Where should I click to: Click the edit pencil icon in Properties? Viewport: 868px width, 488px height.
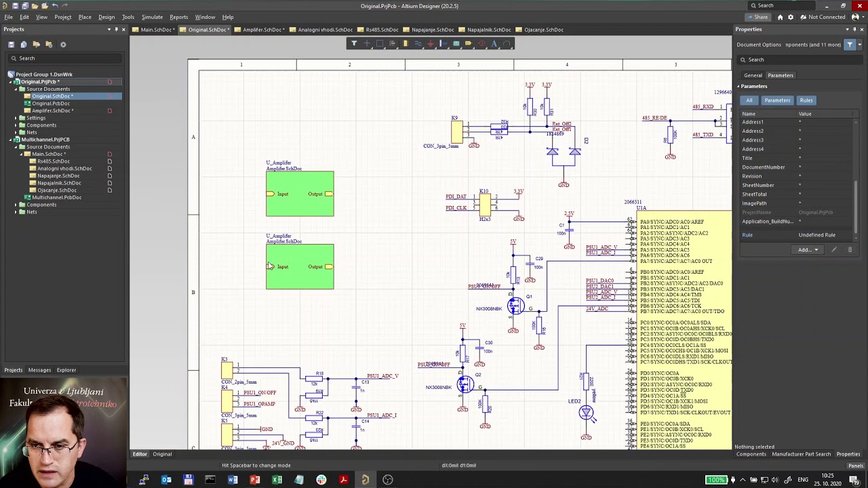coord(834,249)
